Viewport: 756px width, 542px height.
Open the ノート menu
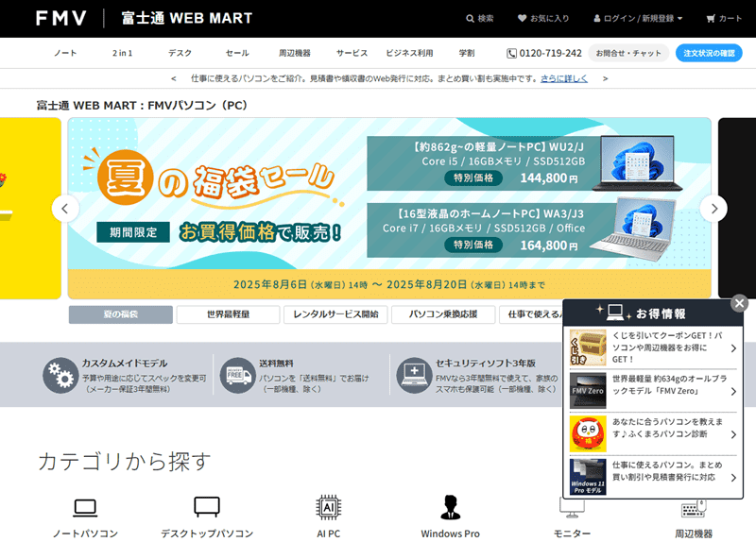(65, 53)
